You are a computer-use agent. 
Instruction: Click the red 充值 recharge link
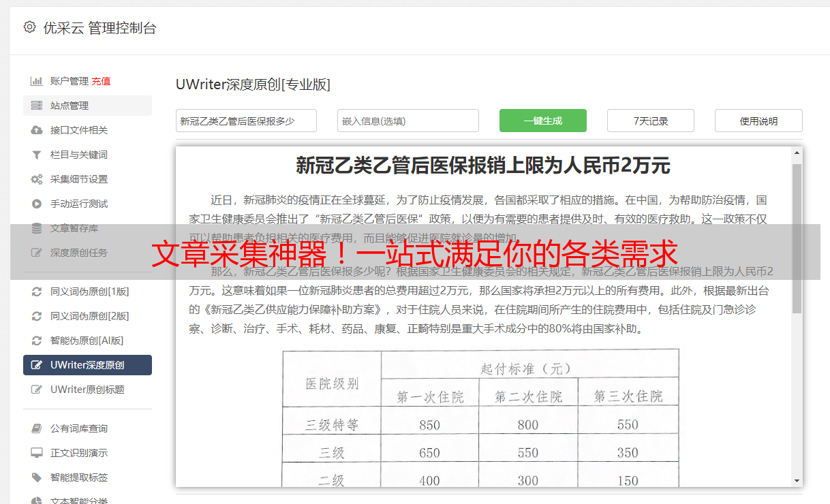[x=101, y=81]
